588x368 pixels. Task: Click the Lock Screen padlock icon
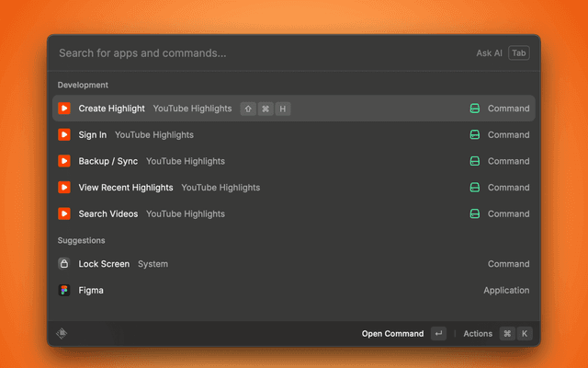click(64, 264)
